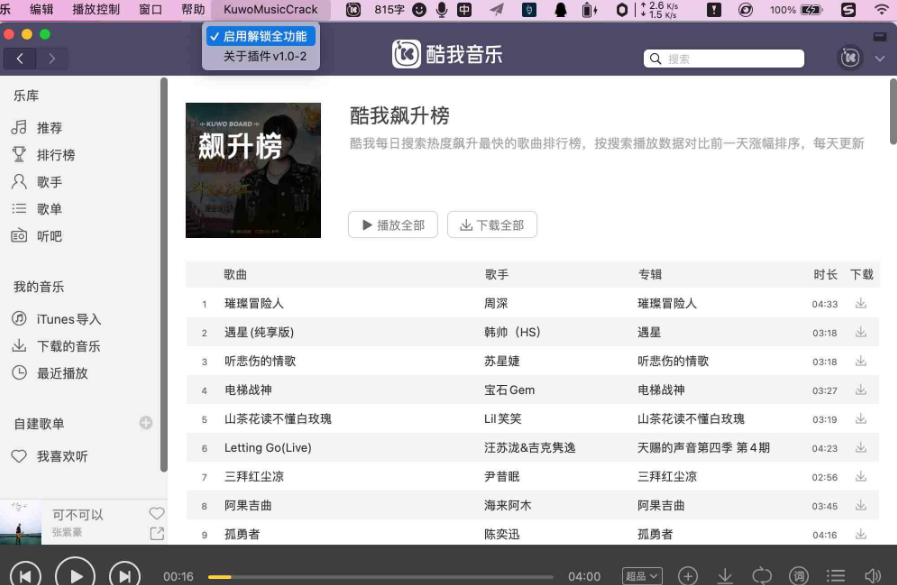Viewport: 897px width, 585px height.
Task: Show 下载的音乐 downloaded music
Action: coord(68,346)
